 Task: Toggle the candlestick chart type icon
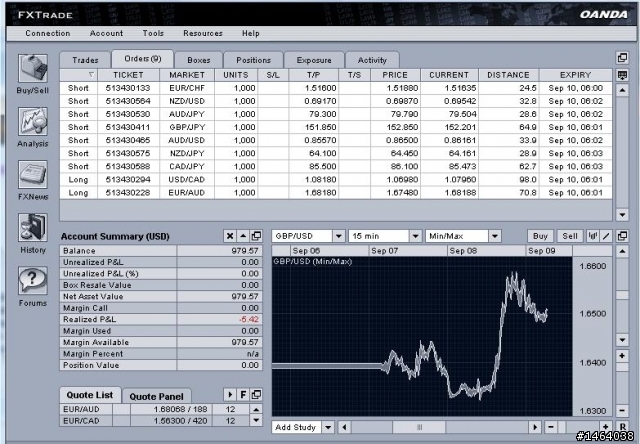[593, 236]
